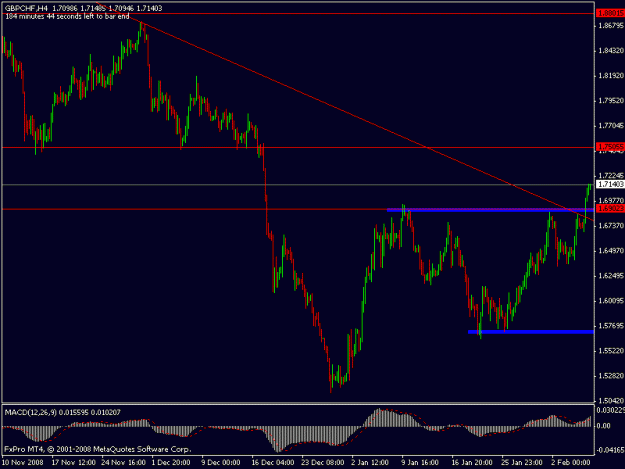Screen dimensions: 625x469
Task: Click the GBPCHF,H4 chart title text
Action: 26,8
